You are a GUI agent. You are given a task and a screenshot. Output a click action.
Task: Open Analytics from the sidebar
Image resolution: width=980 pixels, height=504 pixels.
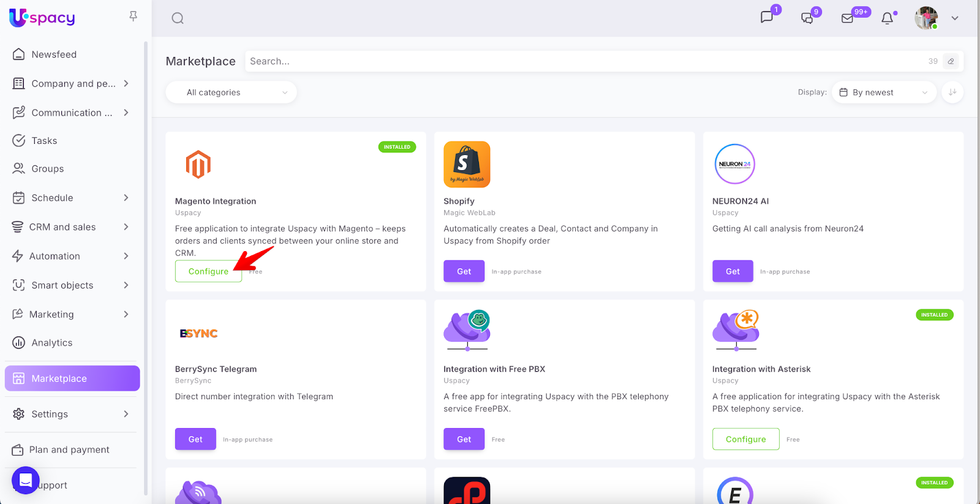click(x=52, y=343)
